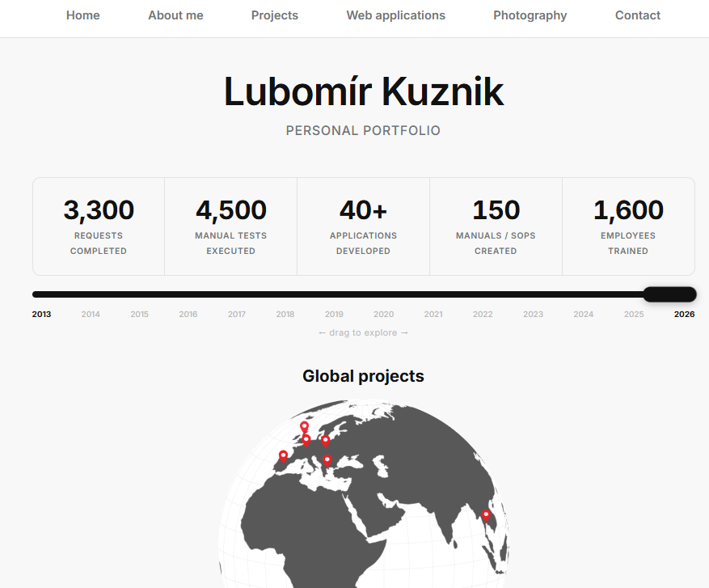
Task: Click the 2020 year label
Action: point(383,315)
